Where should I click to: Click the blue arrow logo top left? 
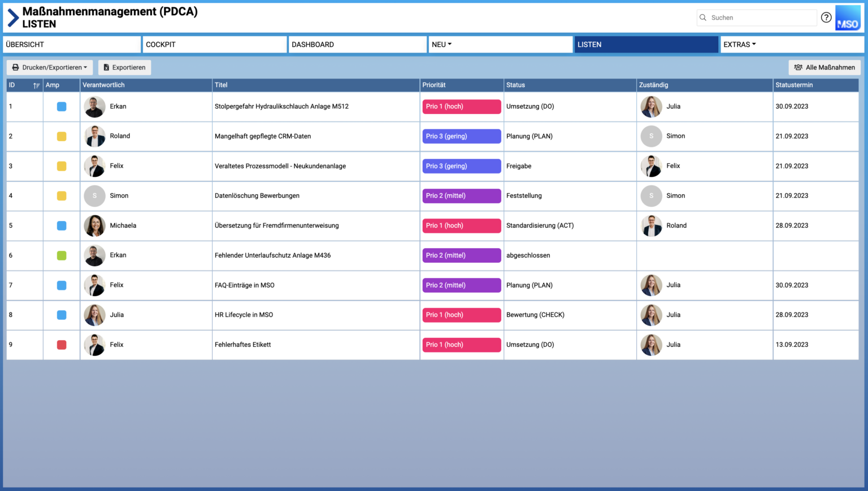(x=11, y=16)
